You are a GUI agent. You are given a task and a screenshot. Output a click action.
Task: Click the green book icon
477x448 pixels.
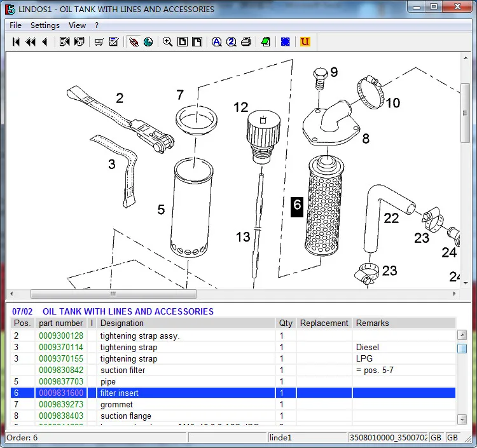tap(265, 42)
